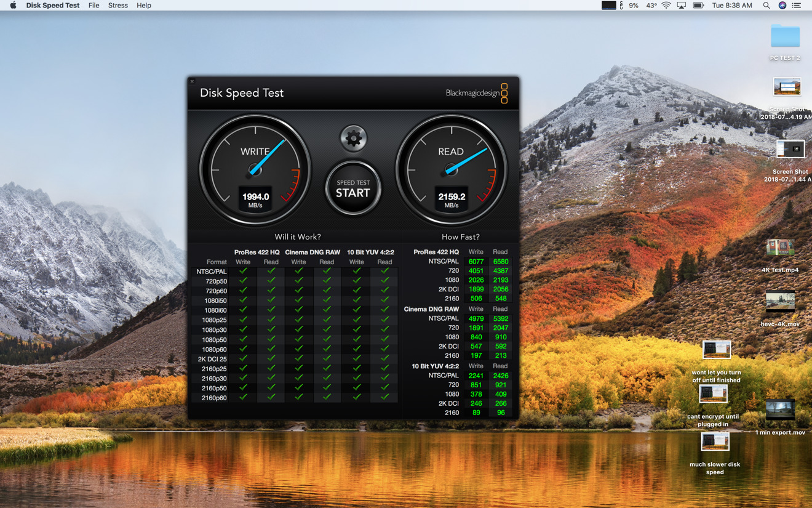Open the Stress menu

point(117,6)
